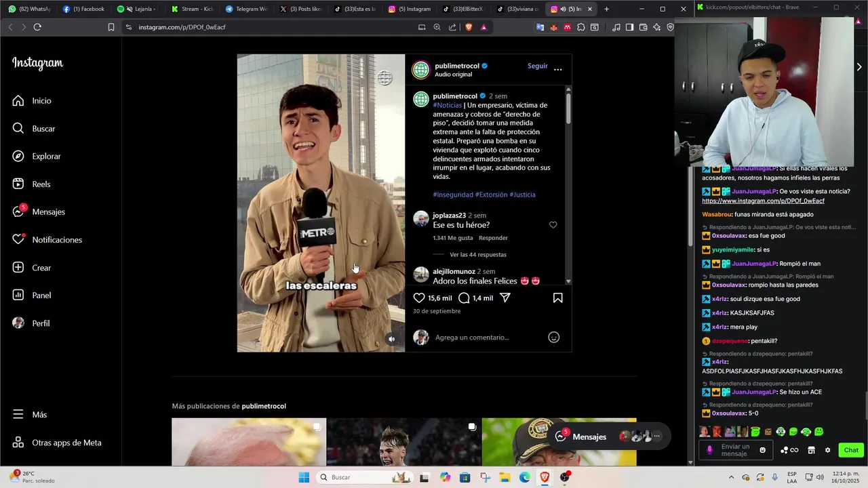The width and height of the screenshot is (868, 488).
Task: Open emote picker in Kick chat
Action: [762, 450]
